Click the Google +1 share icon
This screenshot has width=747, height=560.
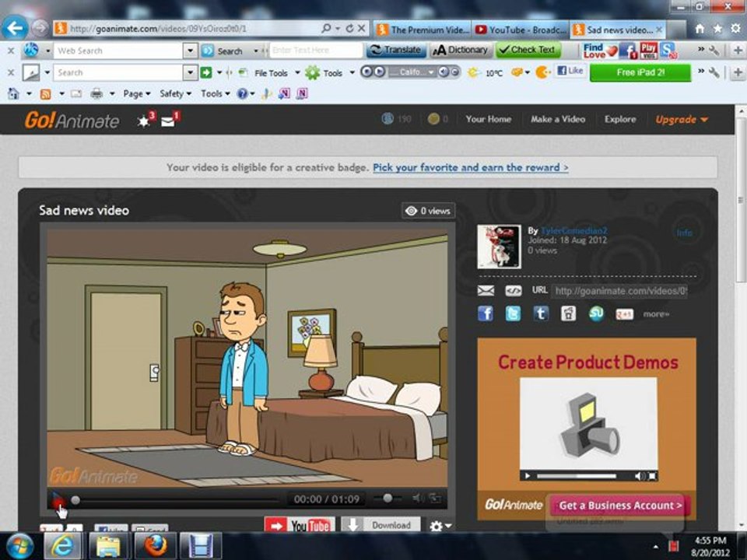[624, 314]
